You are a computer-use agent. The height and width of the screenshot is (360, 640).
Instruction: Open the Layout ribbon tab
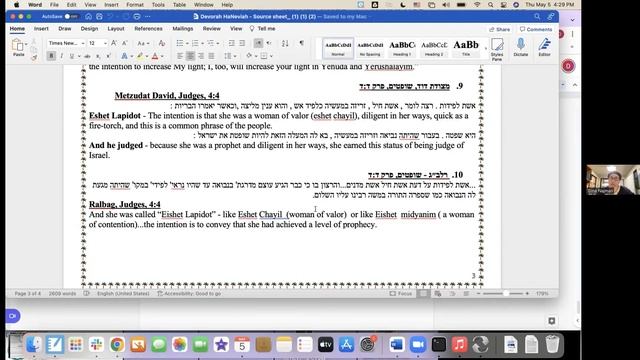[x=116, y=29]
